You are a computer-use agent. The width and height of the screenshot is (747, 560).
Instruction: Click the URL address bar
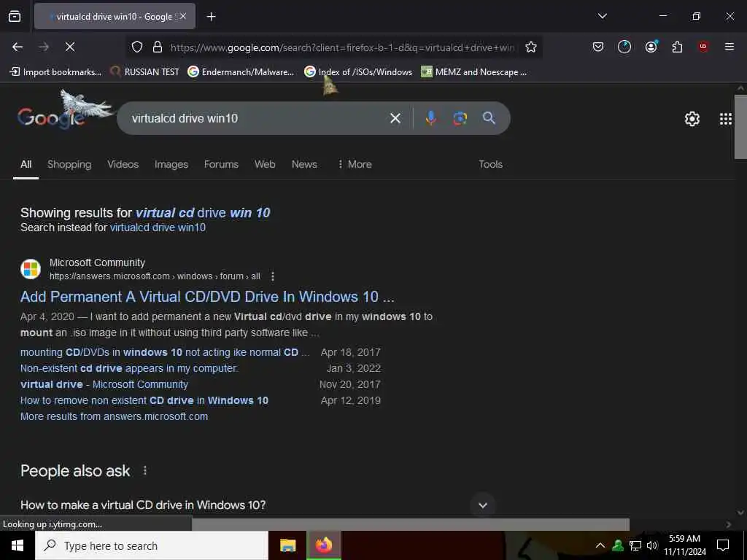342,47
